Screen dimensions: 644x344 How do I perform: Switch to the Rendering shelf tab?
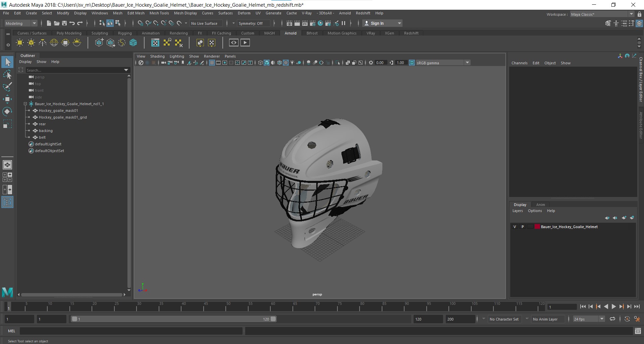coord(178,33)
